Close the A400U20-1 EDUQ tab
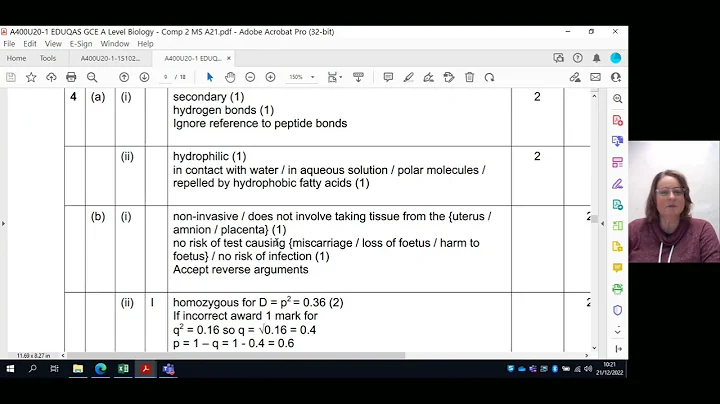 tap(229, 58)
